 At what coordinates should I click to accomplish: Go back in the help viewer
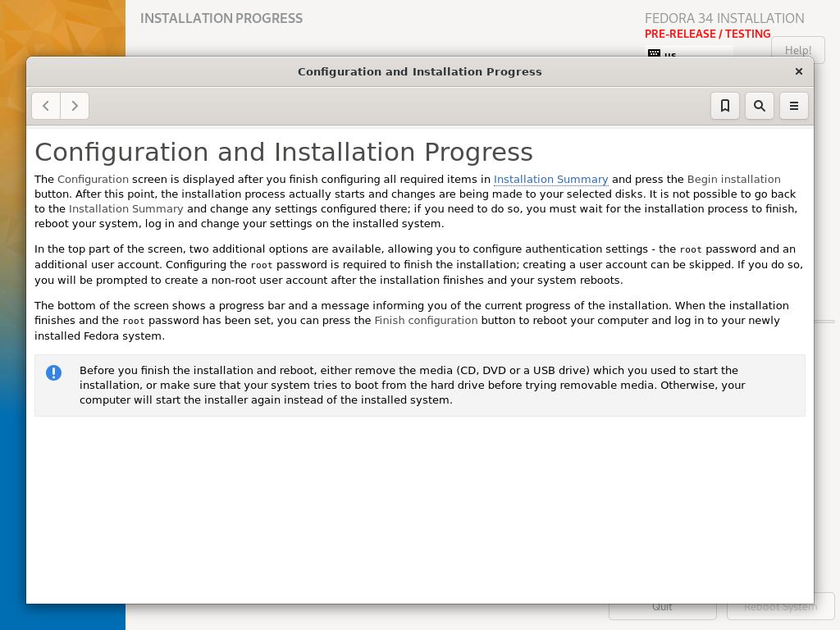pos(46,106)
